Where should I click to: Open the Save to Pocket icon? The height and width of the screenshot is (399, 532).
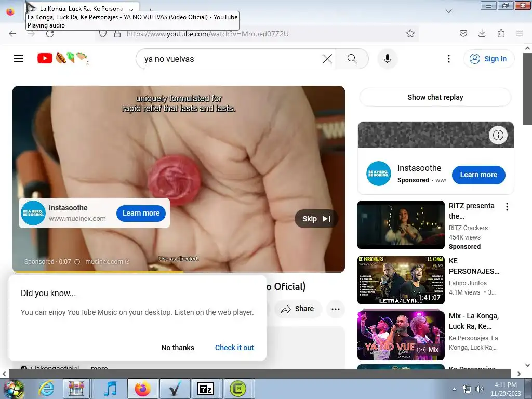pos(463,33)
